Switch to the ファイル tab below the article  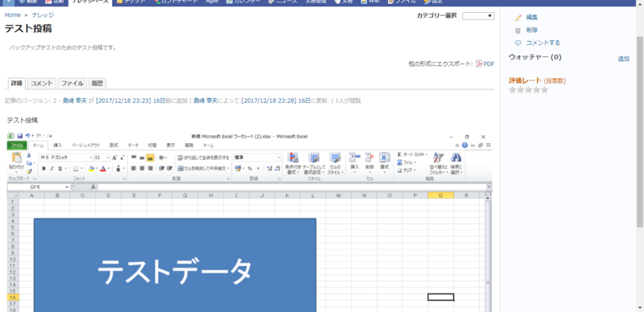click(x=72, y=84)
